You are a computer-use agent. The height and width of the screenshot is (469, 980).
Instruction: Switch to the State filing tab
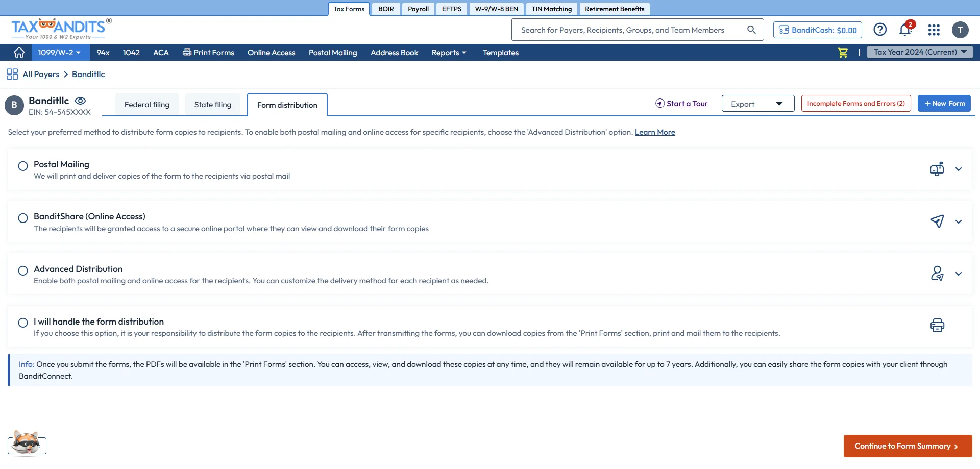(213, 105)
